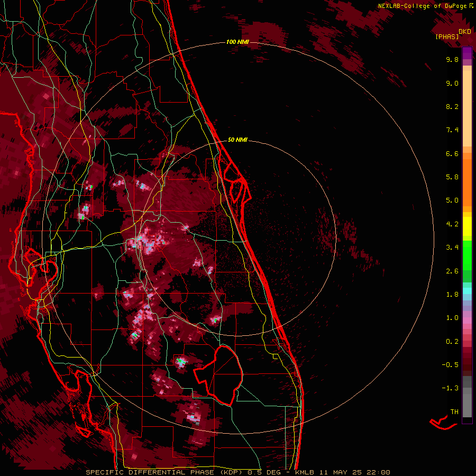The height and width of the screenshot is (476, 476).
Task: Click the 100 NMI range ring label
Action: [237, 42]
